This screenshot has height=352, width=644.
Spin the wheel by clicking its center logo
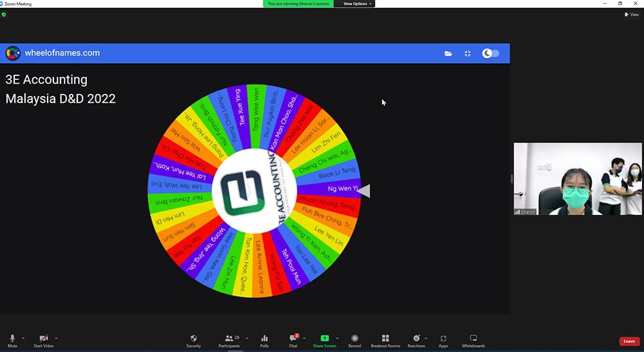(254, 191)
